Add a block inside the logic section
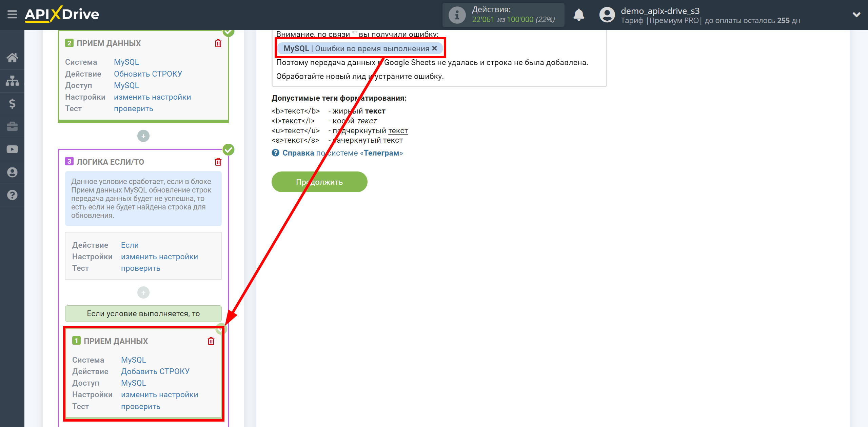The width and height of the screenshot is (868, 427). coord(143,293)
